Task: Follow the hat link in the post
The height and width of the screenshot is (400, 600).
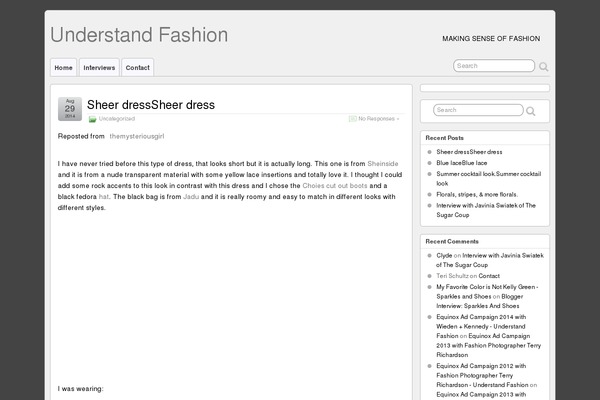Action: click(104, 197)
